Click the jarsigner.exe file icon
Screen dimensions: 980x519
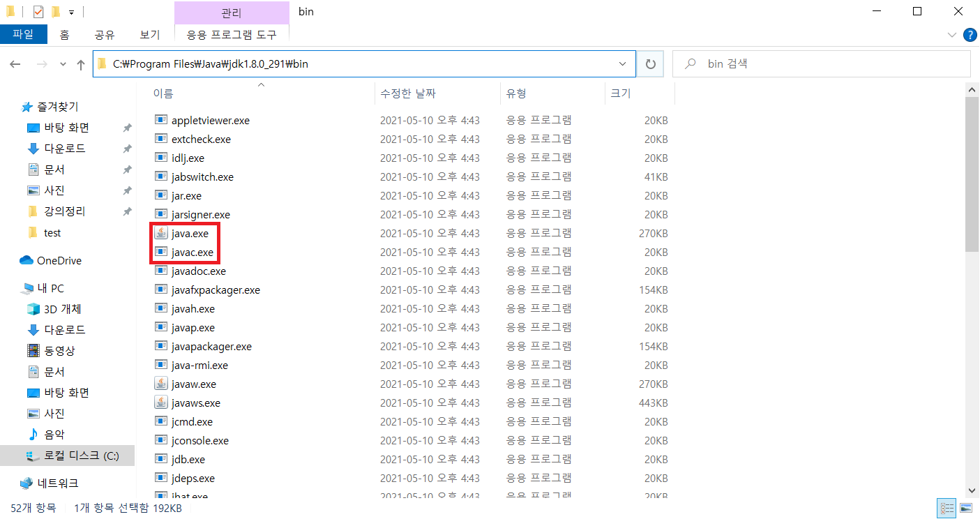[x=161, y=214]
